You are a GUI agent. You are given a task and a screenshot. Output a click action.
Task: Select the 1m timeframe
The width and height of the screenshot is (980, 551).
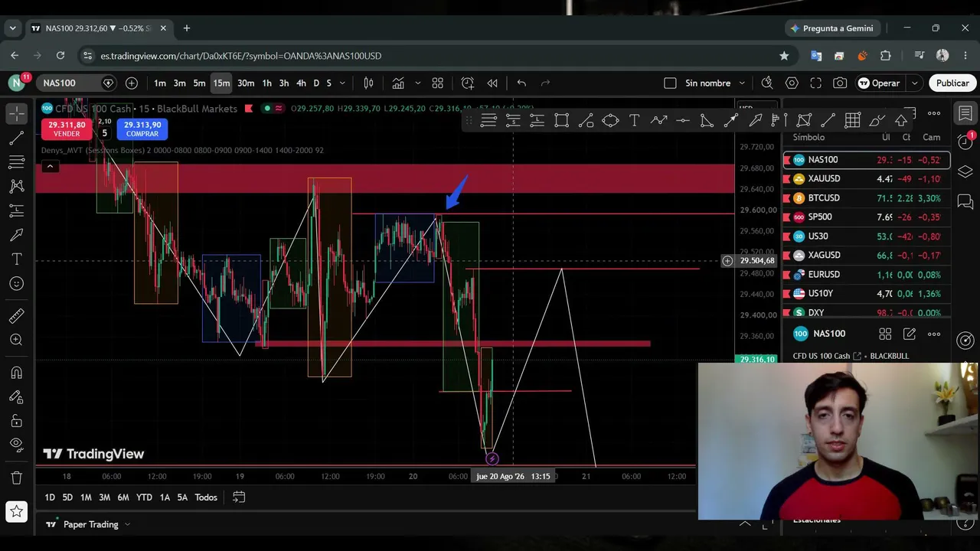coord(159,83)
